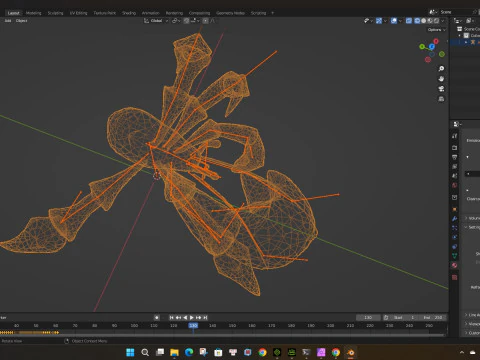This screenshot has height=360, width=480.
Task: Open the Output properties tab
Action: coord(455,157)
